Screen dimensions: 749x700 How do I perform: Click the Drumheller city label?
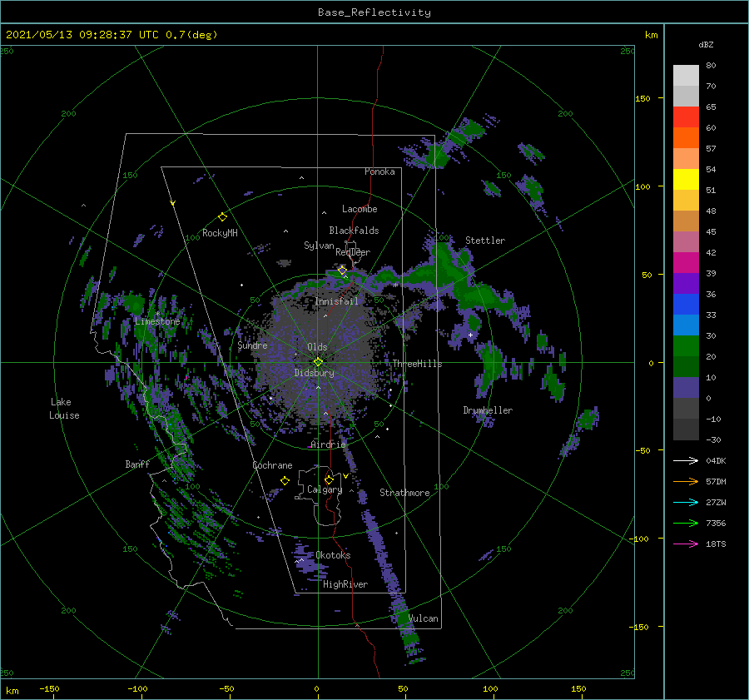(488, 410)
